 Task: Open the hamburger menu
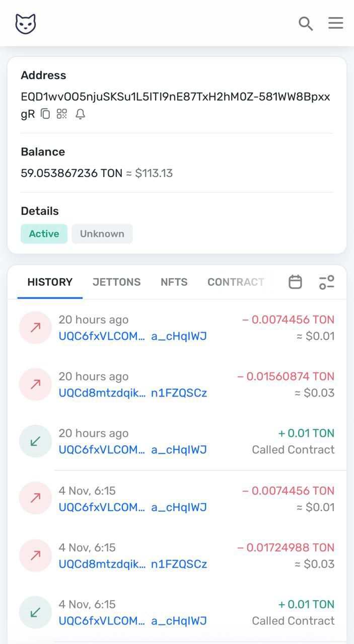pyautogui.click(x=335, y=23)
